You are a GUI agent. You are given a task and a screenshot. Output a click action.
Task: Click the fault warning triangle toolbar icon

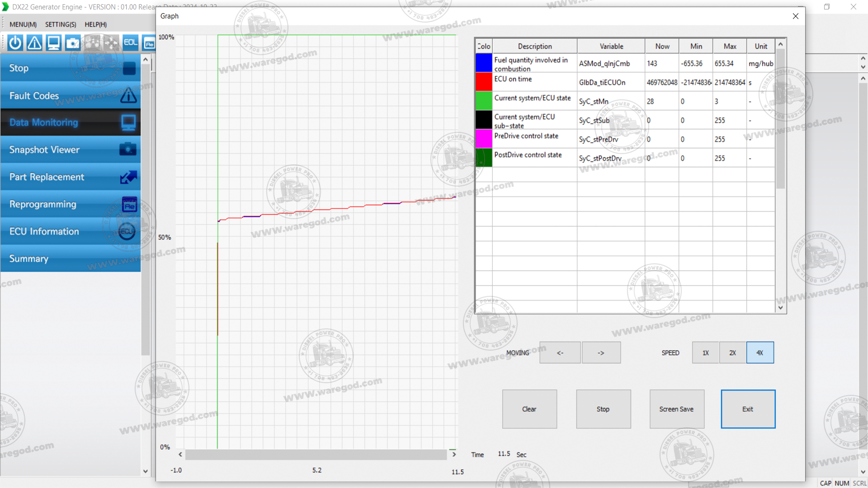point(34,43)
